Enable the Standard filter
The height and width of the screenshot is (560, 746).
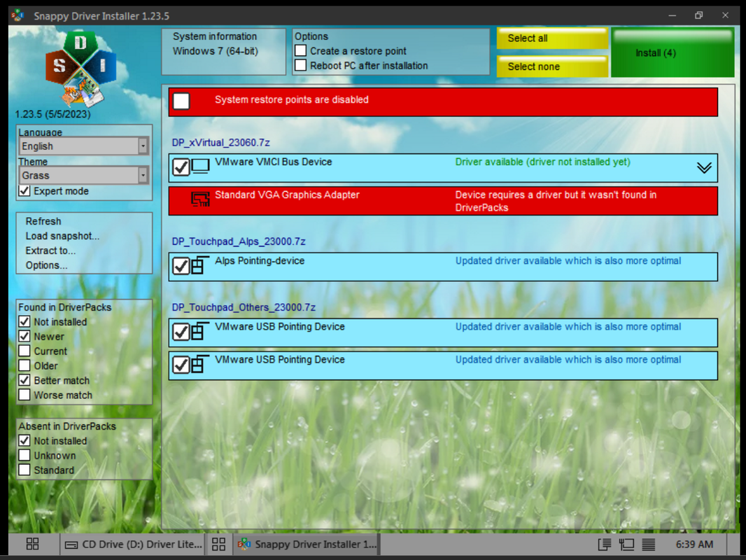tap(24, 470)
